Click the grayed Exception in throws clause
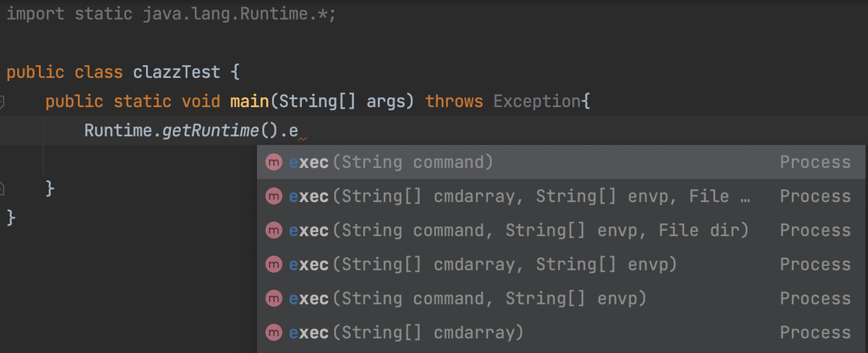This screenshot has height=353, width=868. coord(537,101)
